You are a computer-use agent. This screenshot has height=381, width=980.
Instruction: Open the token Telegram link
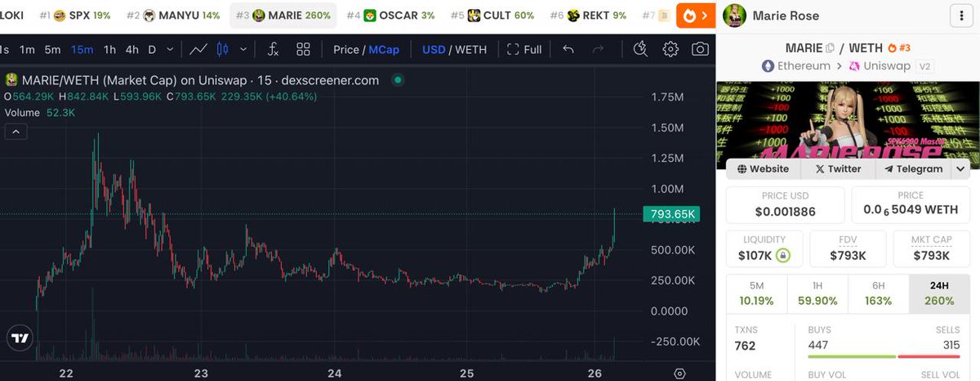[x=912, y=169]
